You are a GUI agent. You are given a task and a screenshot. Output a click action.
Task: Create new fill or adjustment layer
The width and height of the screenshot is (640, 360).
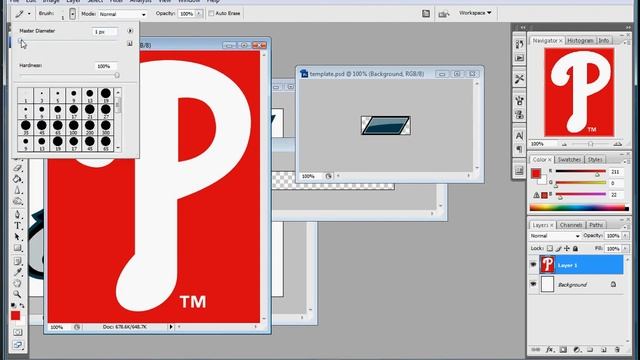[576, 350]
